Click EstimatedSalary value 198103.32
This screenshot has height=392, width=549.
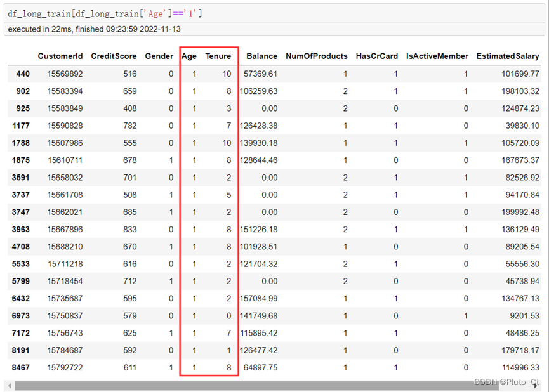click(x=520, y=91)
